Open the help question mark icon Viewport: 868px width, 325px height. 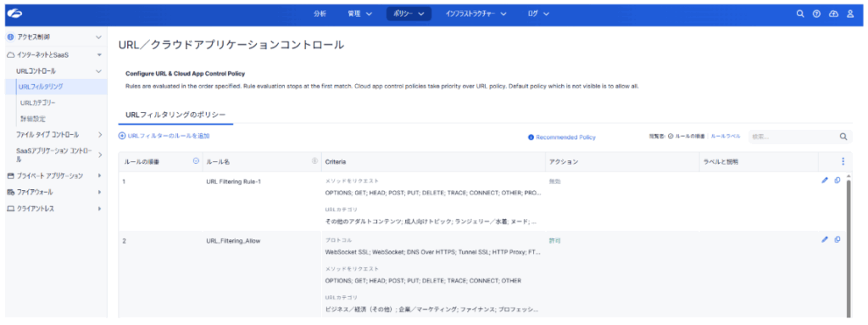(816, 14)
